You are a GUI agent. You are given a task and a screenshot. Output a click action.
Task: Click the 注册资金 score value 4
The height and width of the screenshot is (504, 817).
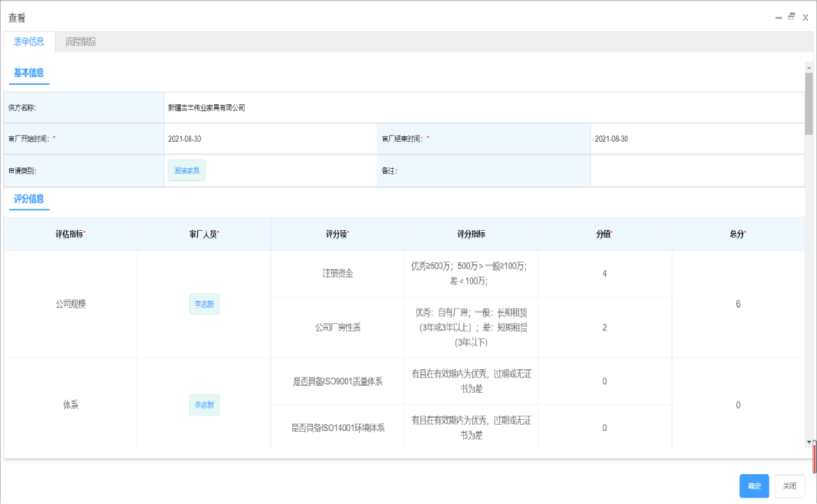tap(604, 274)
